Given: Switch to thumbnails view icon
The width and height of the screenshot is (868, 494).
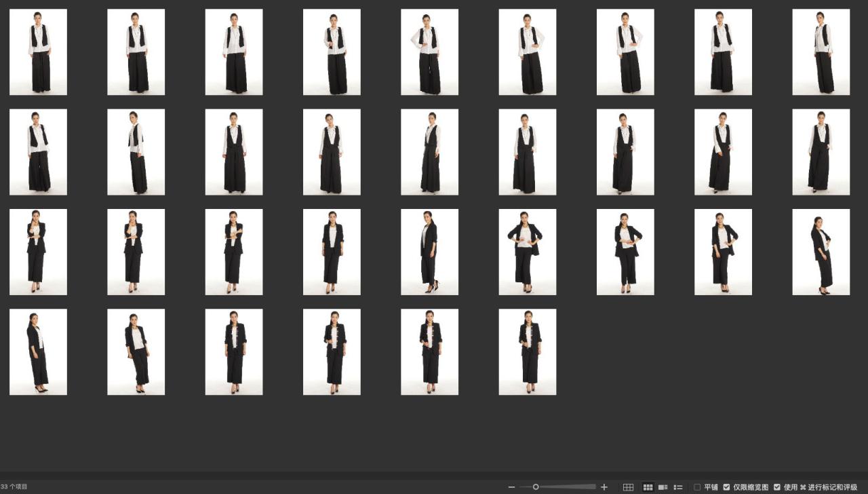Looking at the screenshot, I should coord(648,487).
